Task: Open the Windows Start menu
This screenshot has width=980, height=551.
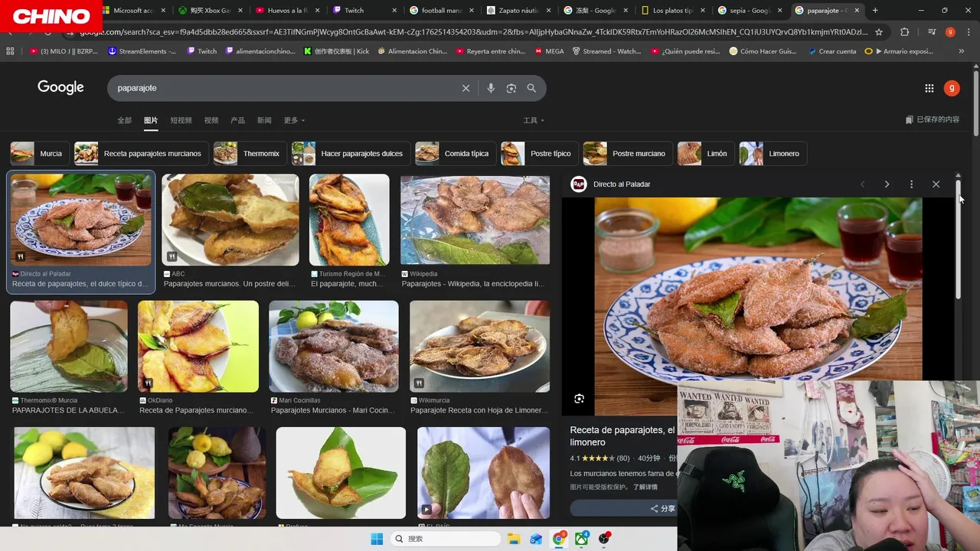Action: pyautogui.click(x=377, y=539)
